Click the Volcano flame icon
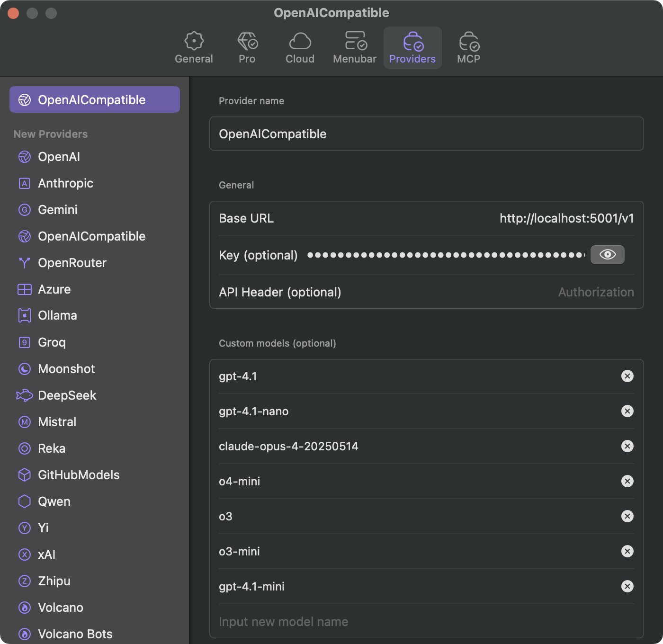This screenshot has height=644, width=663. (25, 608)
